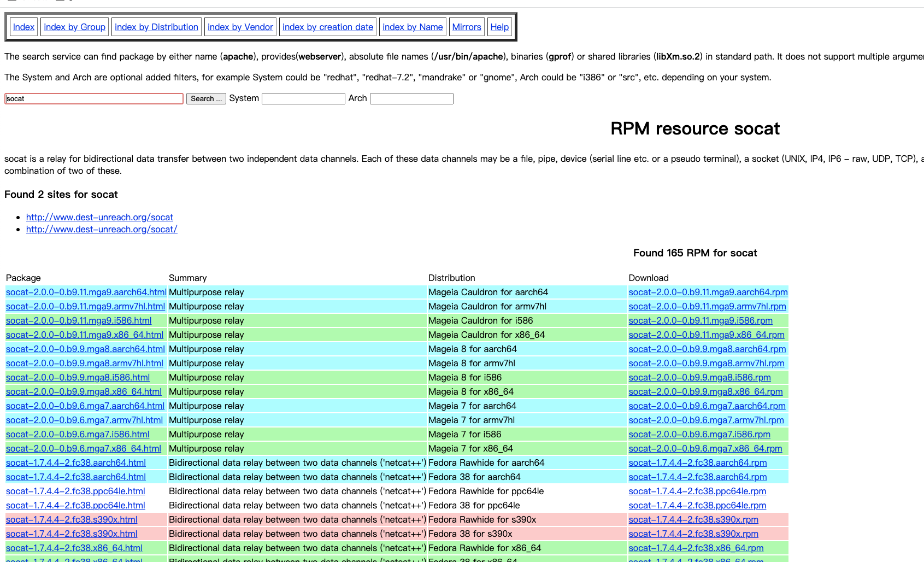Open socat-2.0.0-0.b9.9.mga8.aarch64.html package page
924x562 pixels.
(85, 349)
